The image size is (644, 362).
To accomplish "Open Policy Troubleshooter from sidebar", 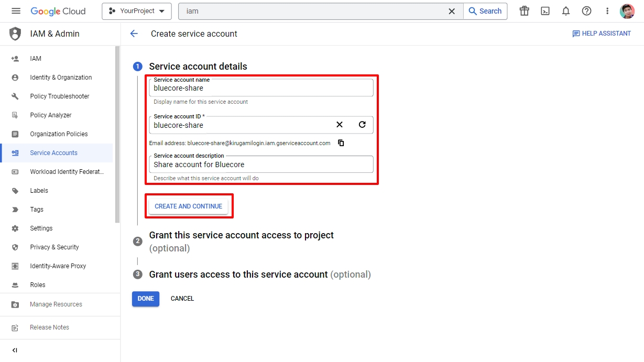I will point(59,96).
